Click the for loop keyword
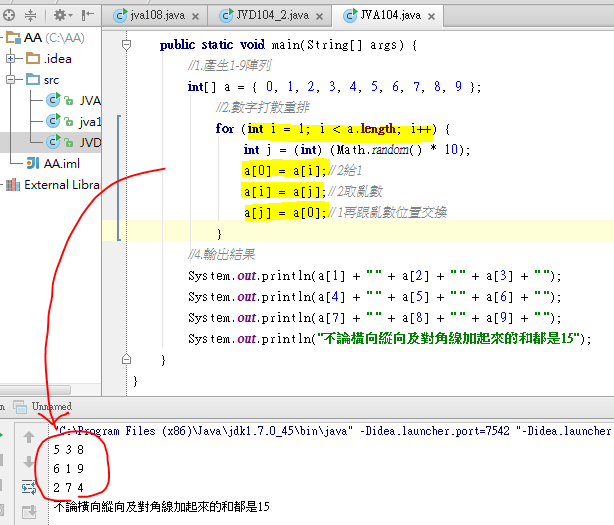The width and height of the screenshot is (614, 525). coord(224,128)
